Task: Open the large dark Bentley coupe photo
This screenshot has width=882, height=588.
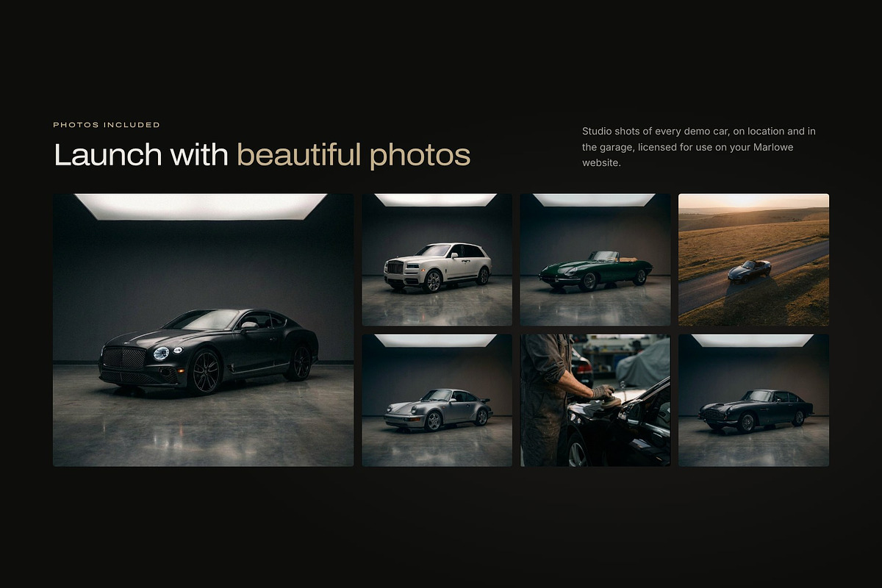Action: tap(203, 330)
